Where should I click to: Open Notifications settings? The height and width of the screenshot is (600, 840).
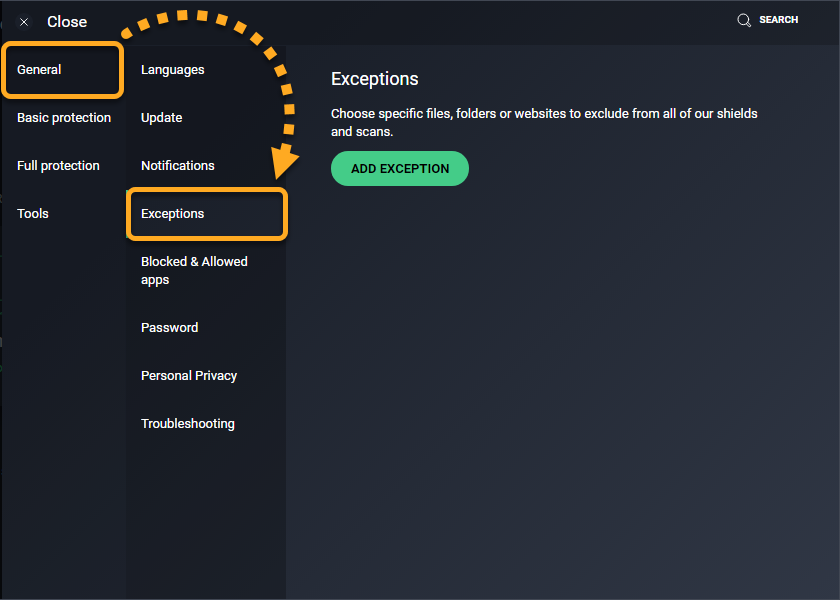coord(177,166)
